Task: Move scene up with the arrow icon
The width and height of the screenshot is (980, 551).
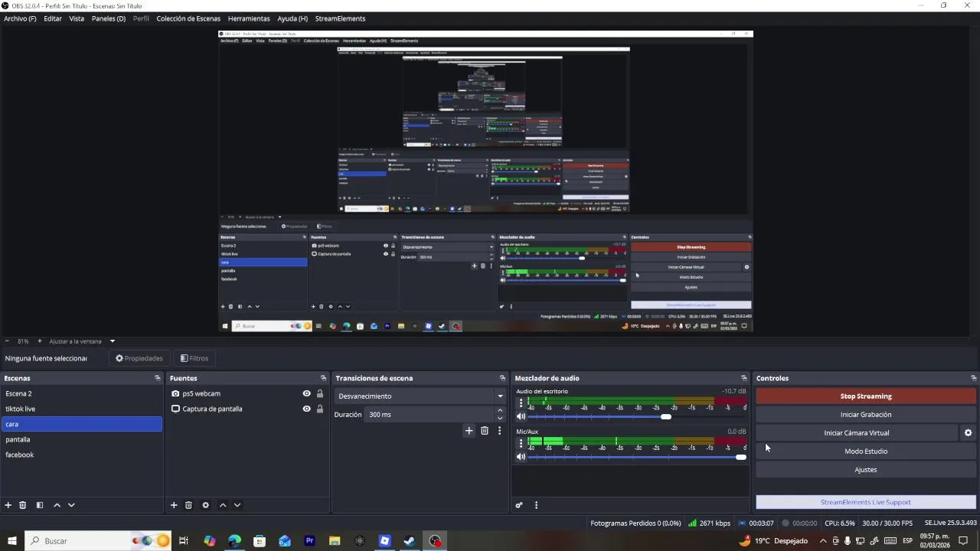Action: coord(57,505)
